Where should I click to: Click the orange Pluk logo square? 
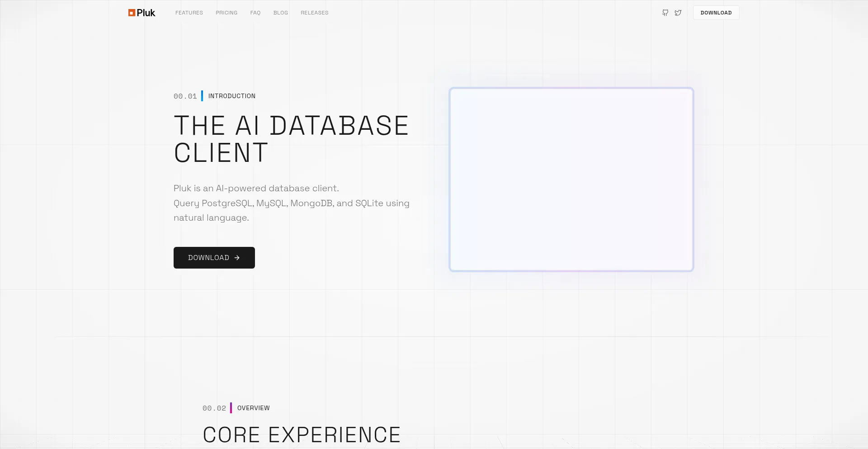pos(132,13)
